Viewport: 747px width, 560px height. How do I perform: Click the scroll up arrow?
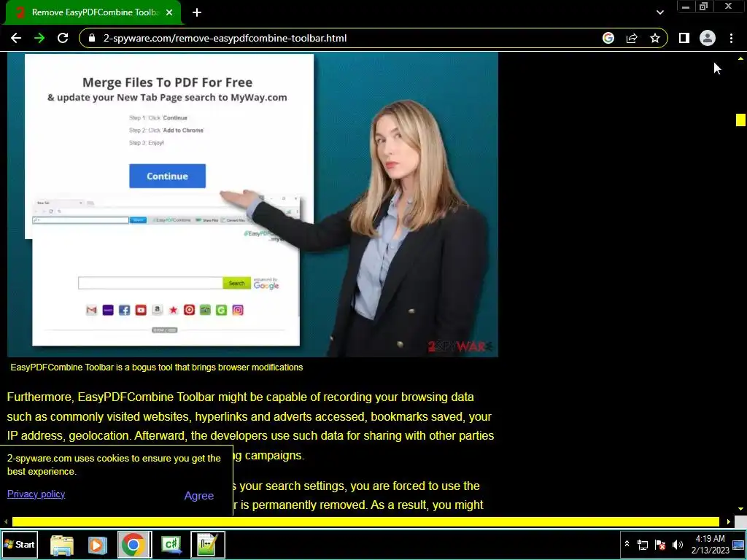(x=740, y=58)
